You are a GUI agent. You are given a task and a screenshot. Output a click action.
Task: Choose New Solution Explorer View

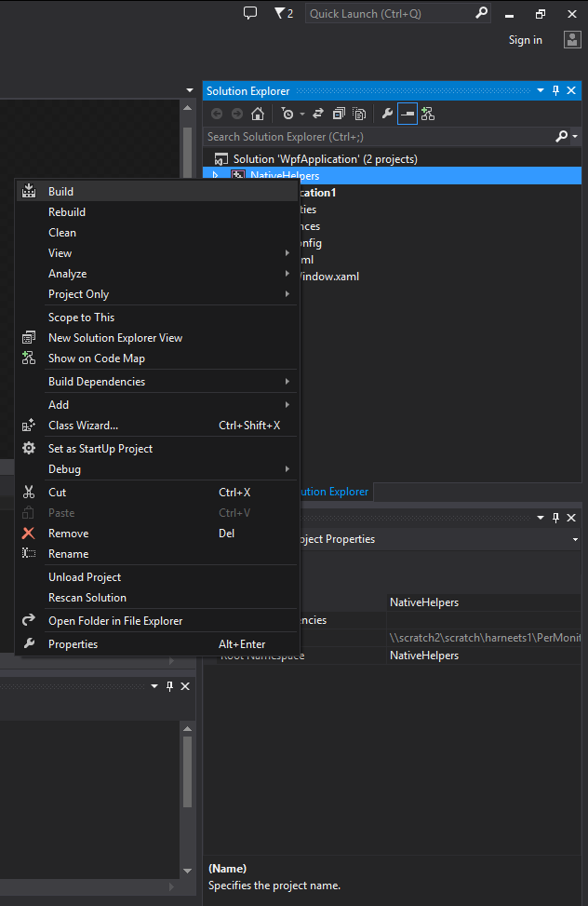156,337
